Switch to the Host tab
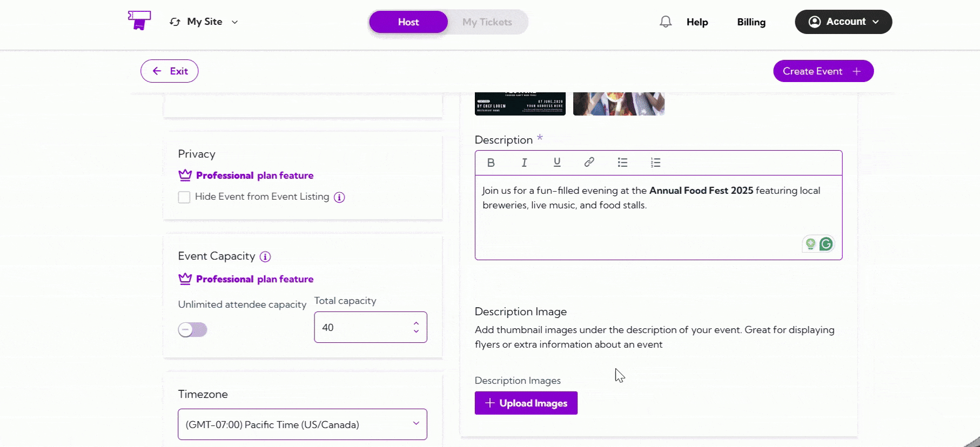Image resolution: width=980 pixels, height=447 pixels. [x=408, y=22]
